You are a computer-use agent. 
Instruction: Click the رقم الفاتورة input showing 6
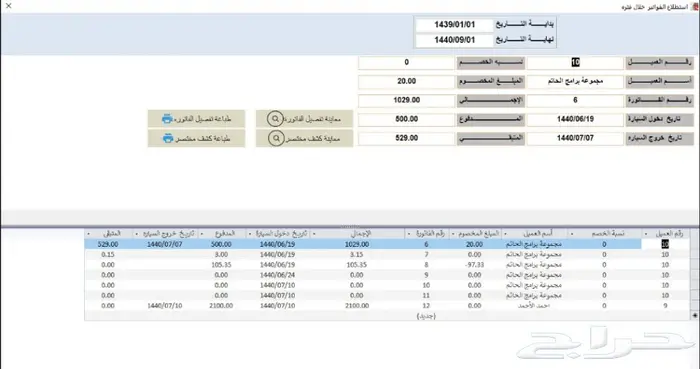[575, 100]
